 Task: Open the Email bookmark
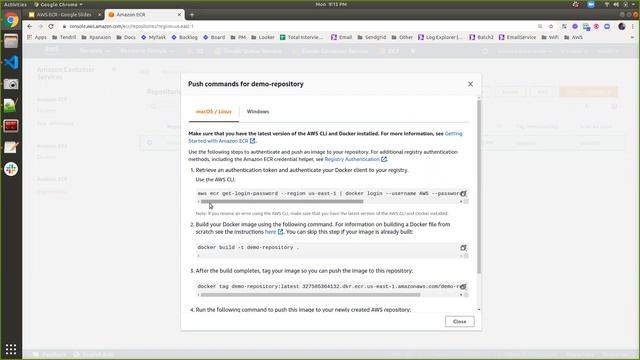tap(342, 37)
